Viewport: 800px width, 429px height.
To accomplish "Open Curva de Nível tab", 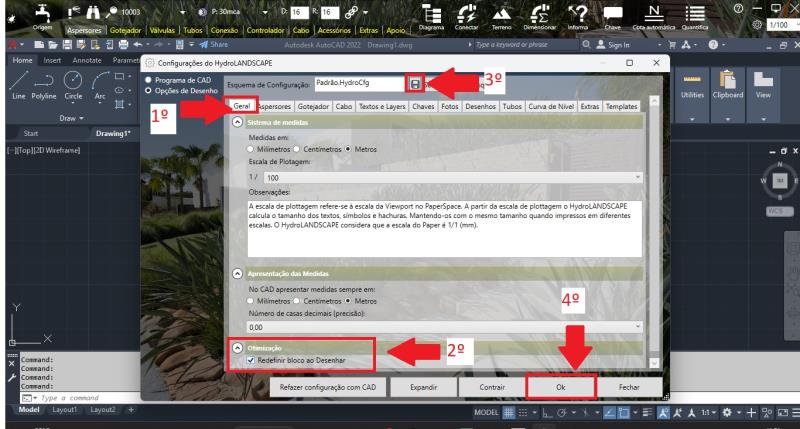I will [x=551, y=107].
